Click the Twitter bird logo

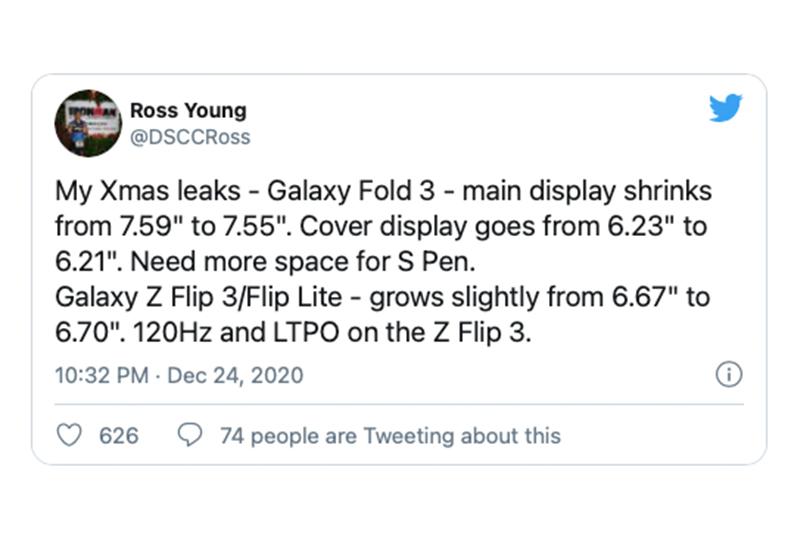click(x=726, y=109)
